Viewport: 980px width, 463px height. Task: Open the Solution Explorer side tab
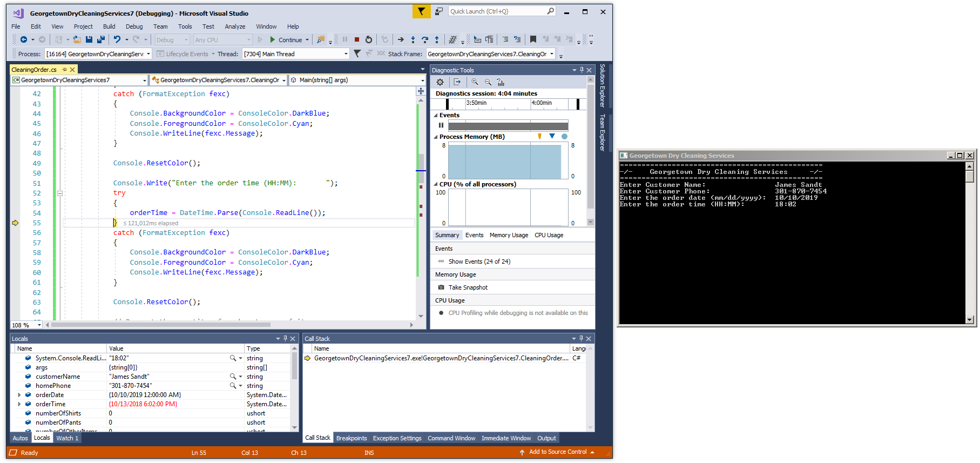pyautogui.click(x=603, y=86)
